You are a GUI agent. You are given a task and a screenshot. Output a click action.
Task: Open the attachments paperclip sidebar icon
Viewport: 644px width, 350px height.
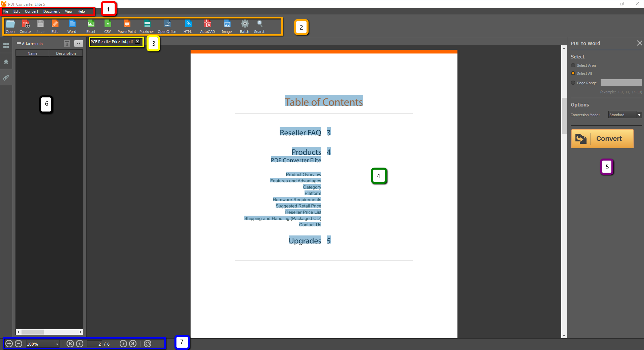[x=6, y=78]
